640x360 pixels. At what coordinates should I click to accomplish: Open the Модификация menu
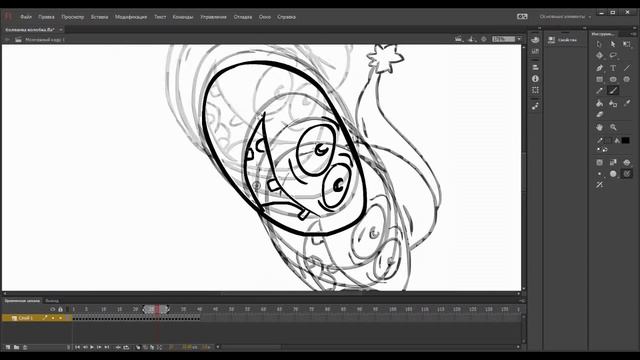point(131,17)
